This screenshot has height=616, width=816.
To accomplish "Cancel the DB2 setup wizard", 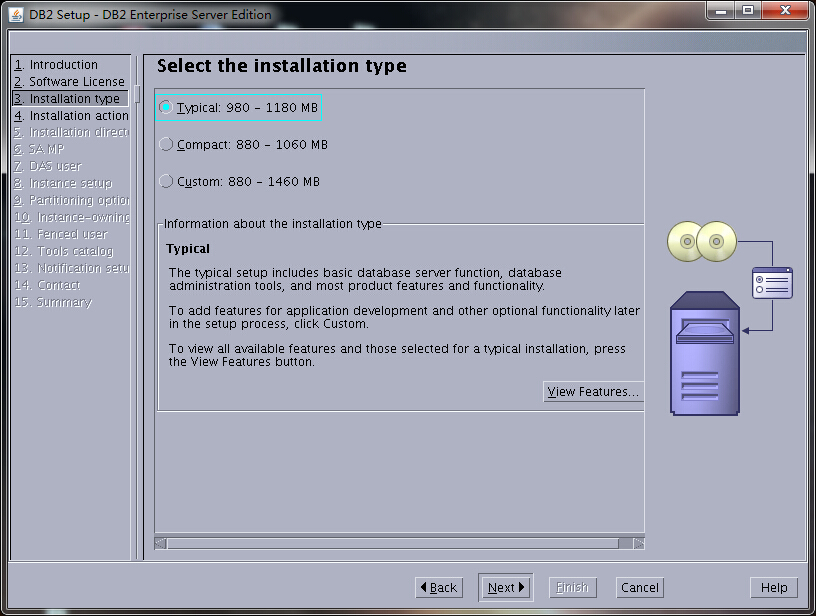I will [640, 588].
